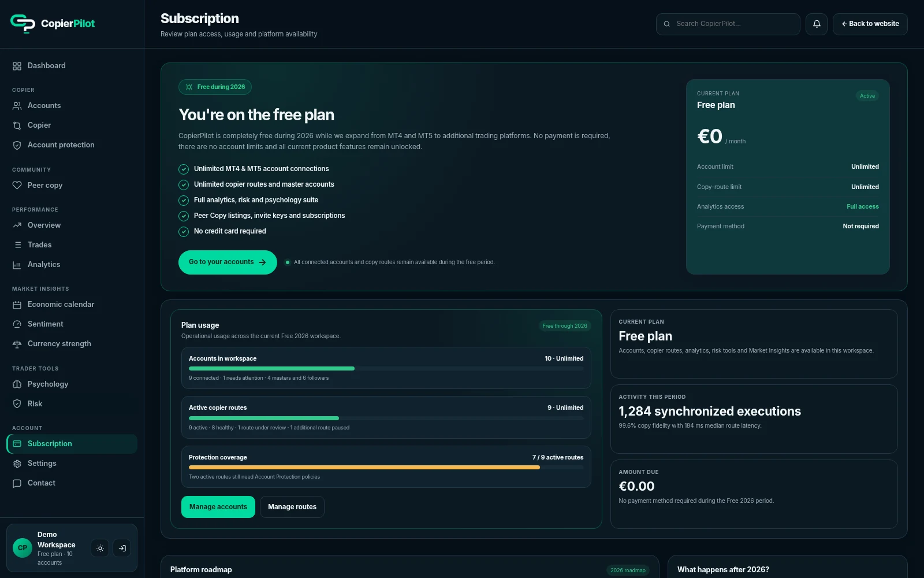Click the Free during 2026 badge
This screenshot has height=578, width=924.
tap(215, 87)
